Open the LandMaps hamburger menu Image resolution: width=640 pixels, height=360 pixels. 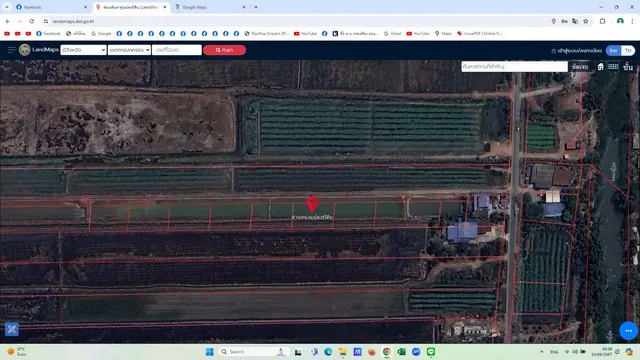pos(11,50)
